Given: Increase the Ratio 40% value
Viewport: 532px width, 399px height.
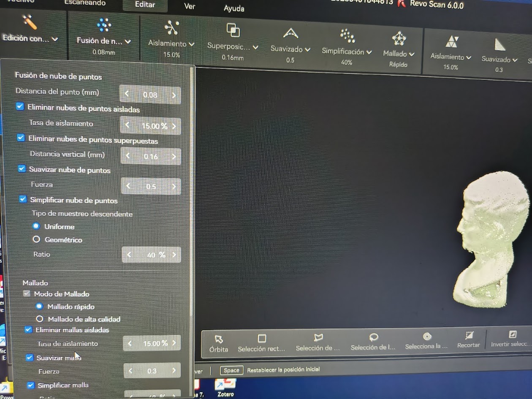Looking at the screenshot, I should click(174, 255).
